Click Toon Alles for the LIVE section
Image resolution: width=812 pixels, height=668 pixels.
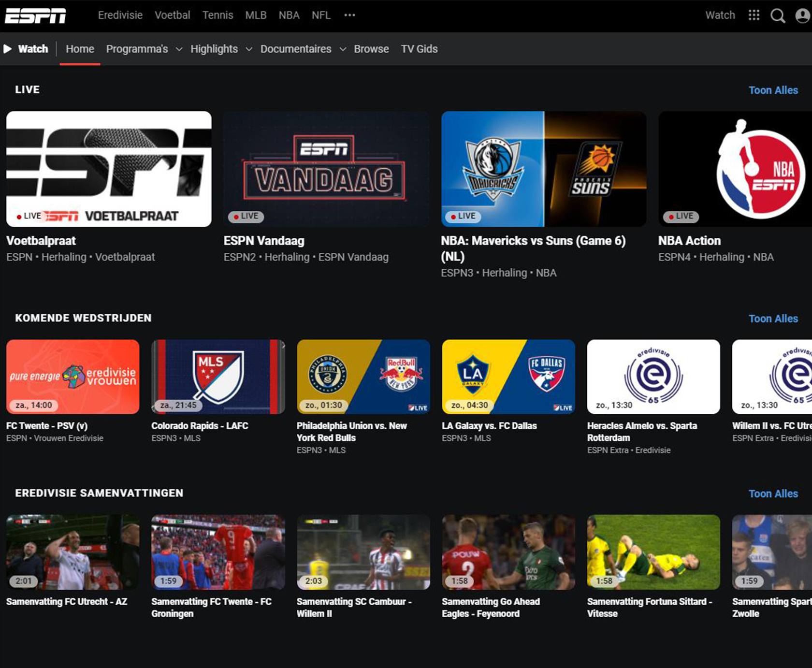pyautogui.click(x=773, y=90)
